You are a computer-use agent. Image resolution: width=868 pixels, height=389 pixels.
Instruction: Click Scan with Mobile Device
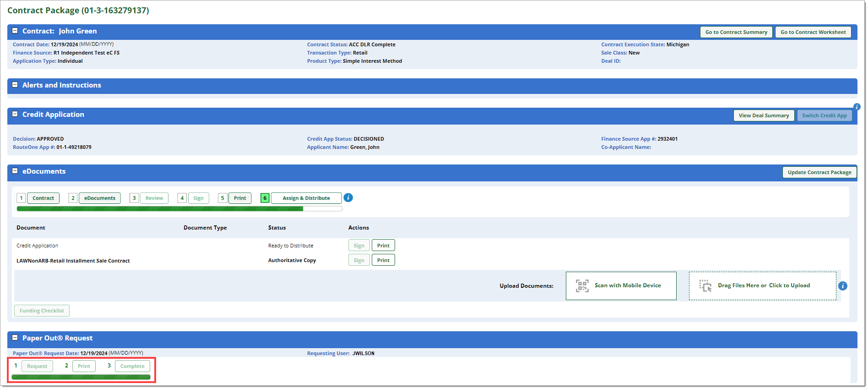pyautogui.click(x=621, y=286)
